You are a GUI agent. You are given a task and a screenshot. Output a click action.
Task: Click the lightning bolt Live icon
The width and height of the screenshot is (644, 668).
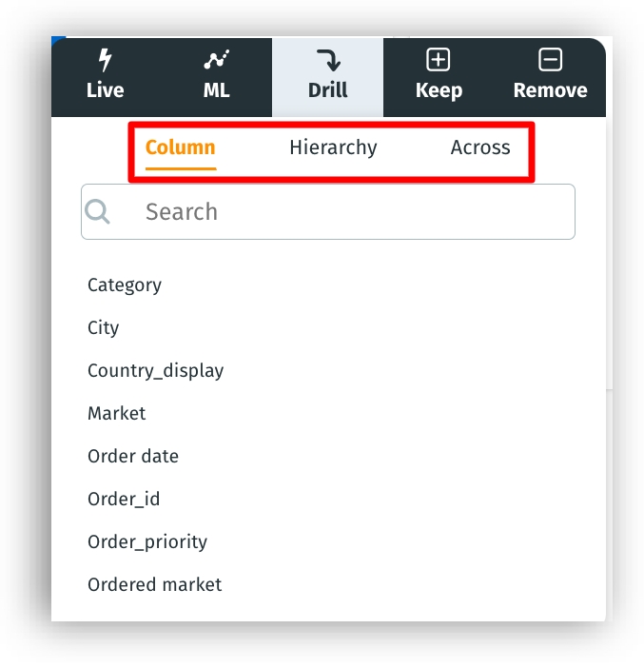pyautogui.click(x=105, y=61)
